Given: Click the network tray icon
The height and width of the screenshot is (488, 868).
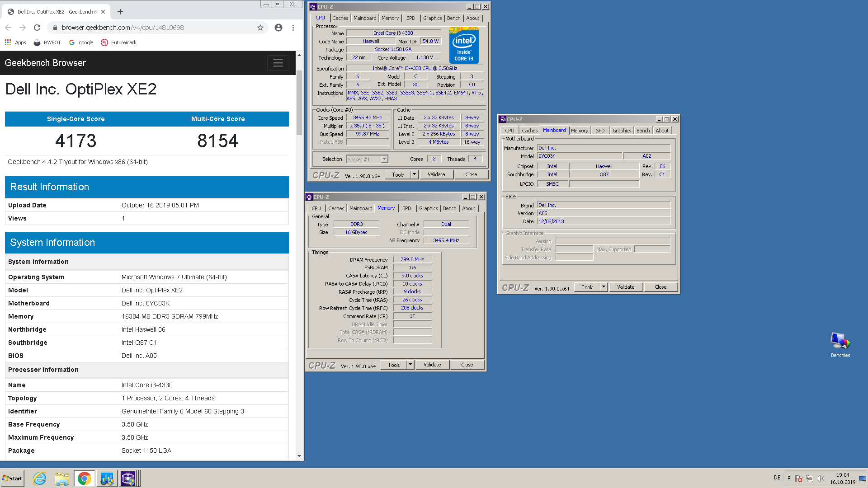Looking at the screenshot, I should [810, 479].
